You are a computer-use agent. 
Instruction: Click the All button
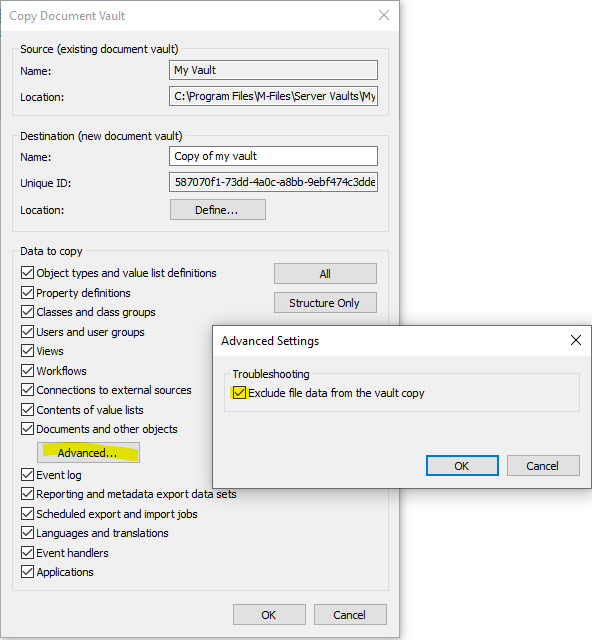click(325, 273)
